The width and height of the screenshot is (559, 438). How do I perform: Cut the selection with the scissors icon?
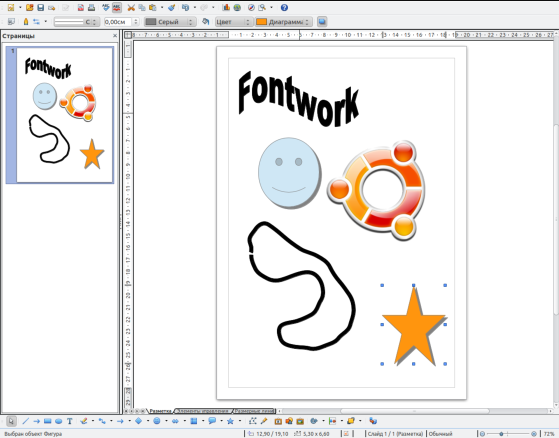coord(131,7)
